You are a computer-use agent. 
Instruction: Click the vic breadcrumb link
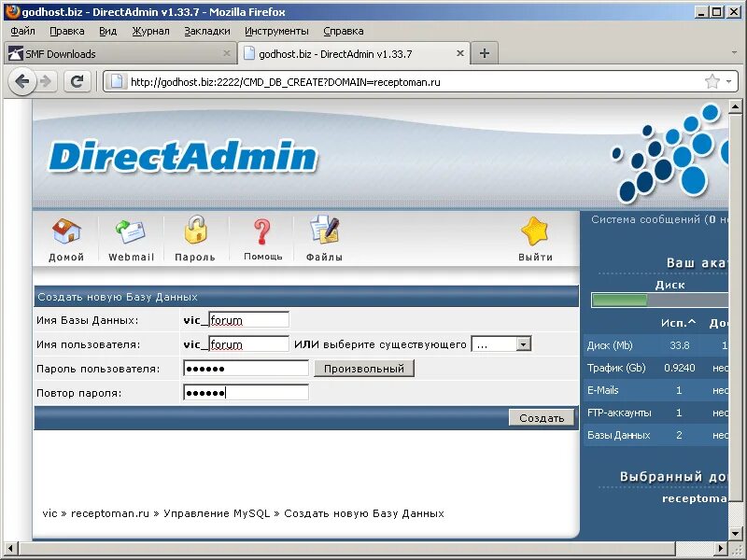pyautogui.click(x=49, y=513)
